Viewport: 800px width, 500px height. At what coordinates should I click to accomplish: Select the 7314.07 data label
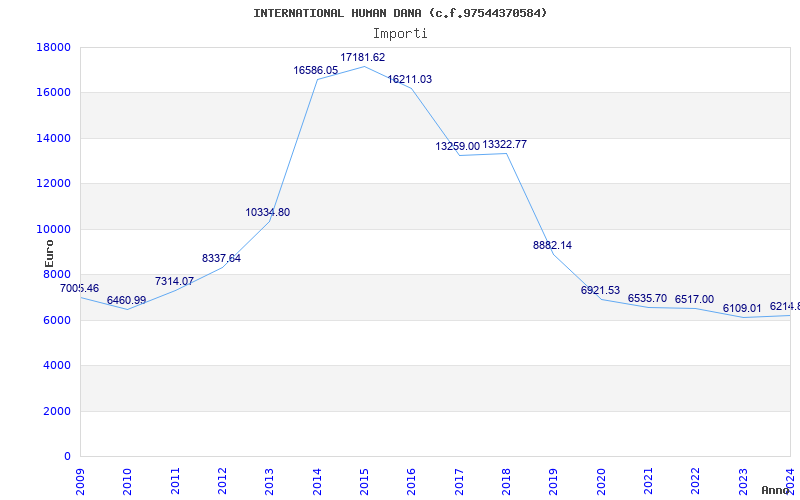tap(174, 281)
